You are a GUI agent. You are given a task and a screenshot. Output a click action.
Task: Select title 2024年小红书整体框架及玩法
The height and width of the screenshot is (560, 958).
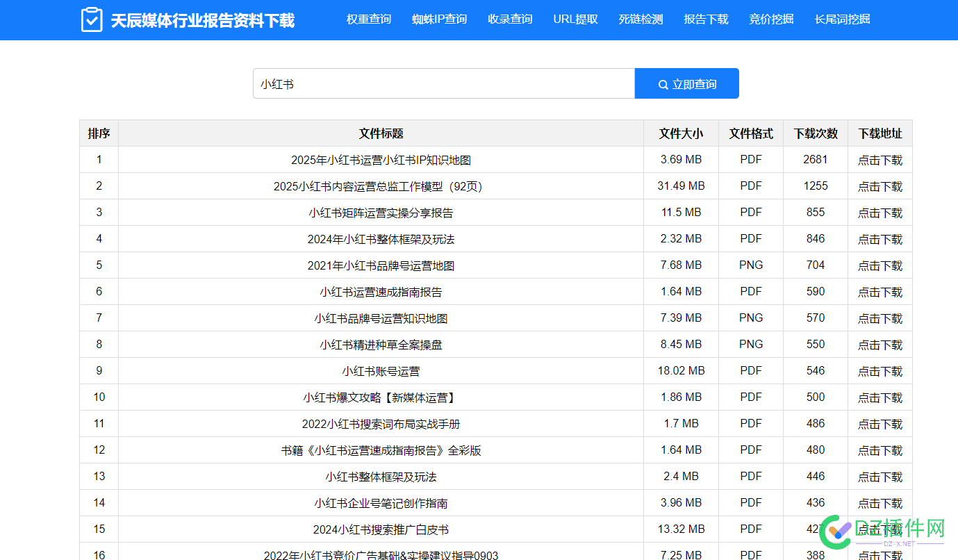(381, 239)
